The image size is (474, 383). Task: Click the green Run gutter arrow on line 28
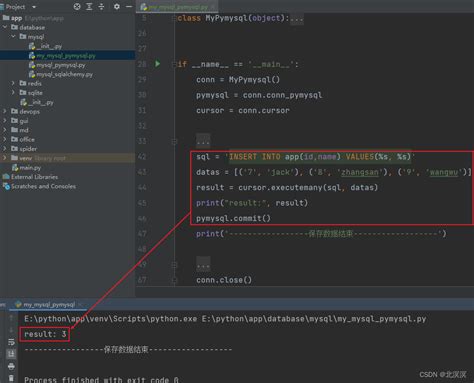(x=157, y=64)
